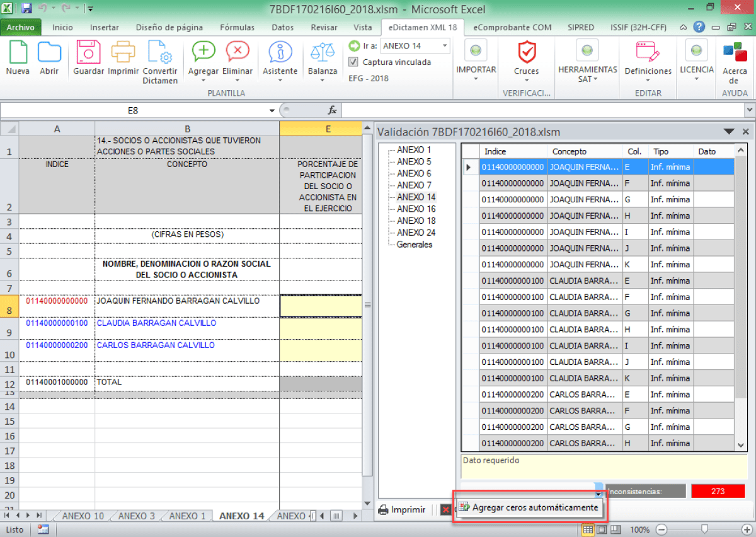
Task: Open the Asistente info tool
Action: tap(280, 58)
